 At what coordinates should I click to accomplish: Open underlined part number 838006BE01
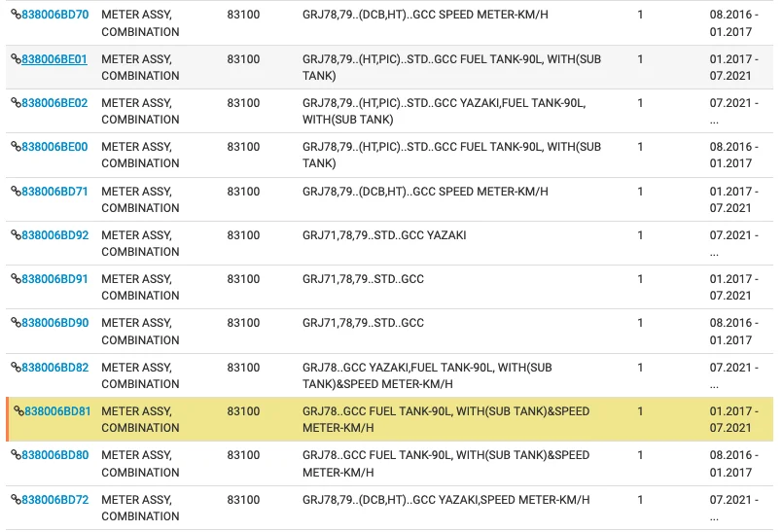[53, 59]
